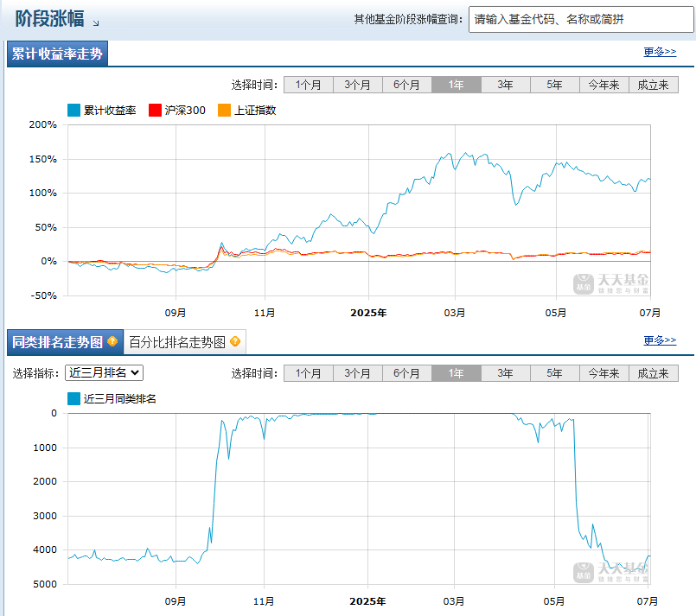The height and width of the screenshot is (616, 696).
Task: Select 6个月 range in the ranking chart
Action: [x=407, y=373]
